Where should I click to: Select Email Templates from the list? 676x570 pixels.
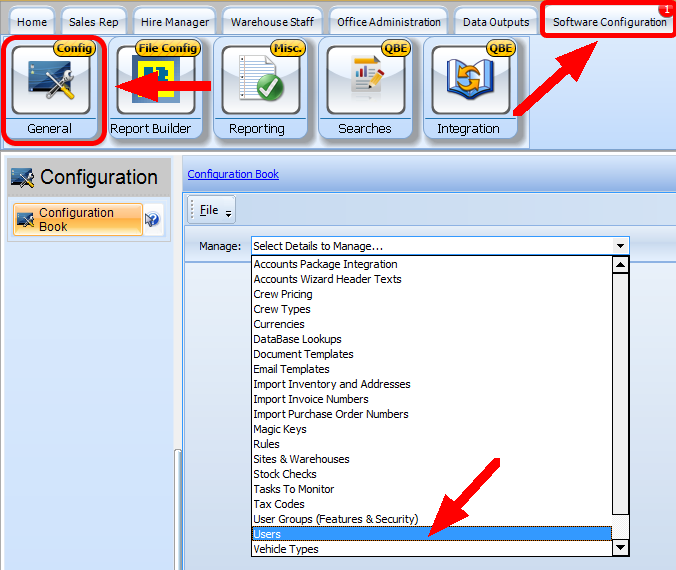tap(291, 369)
